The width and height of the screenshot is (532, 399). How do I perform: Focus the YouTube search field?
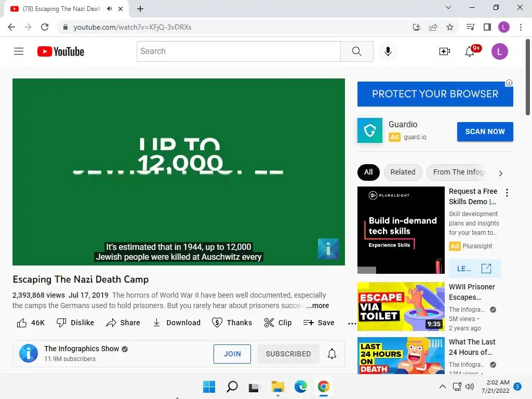point(238,51)
